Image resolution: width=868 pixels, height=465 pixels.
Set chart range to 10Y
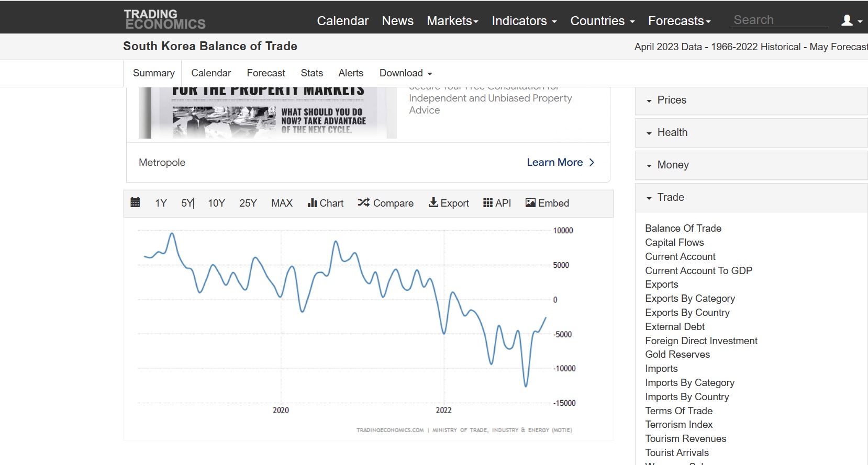[x=216, y=203]
